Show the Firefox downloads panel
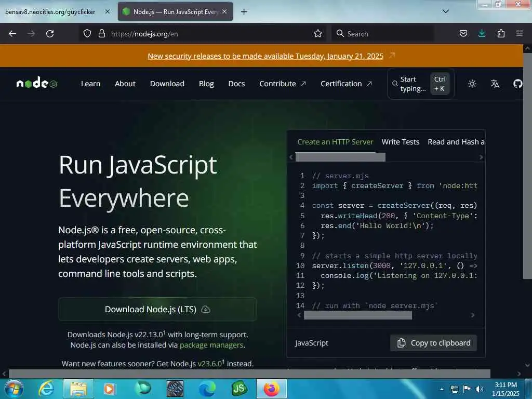This screenshot has height=399, width=532. 482,34
